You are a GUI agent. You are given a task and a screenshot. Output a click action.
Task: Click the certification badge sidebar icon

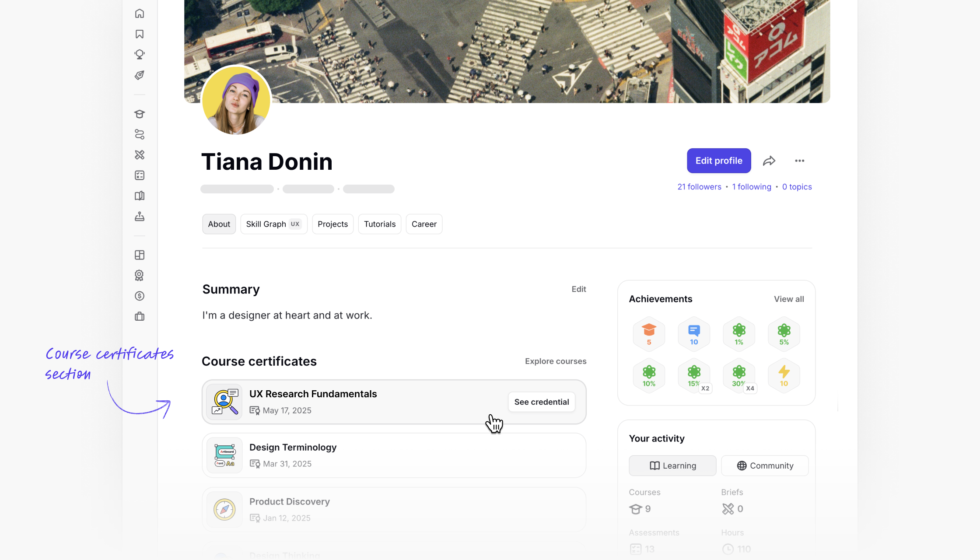[140, 276]
